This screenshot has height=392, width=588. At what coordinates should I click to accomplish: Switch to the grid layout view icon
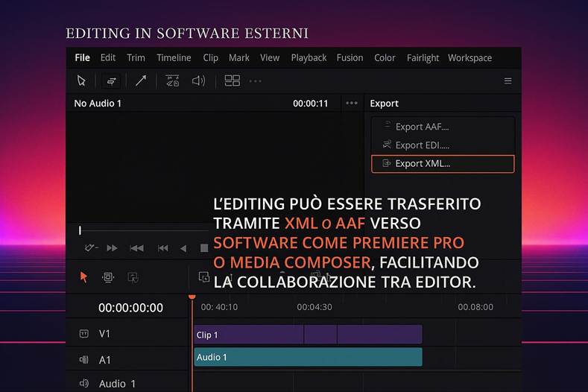(x=232, y=80)
